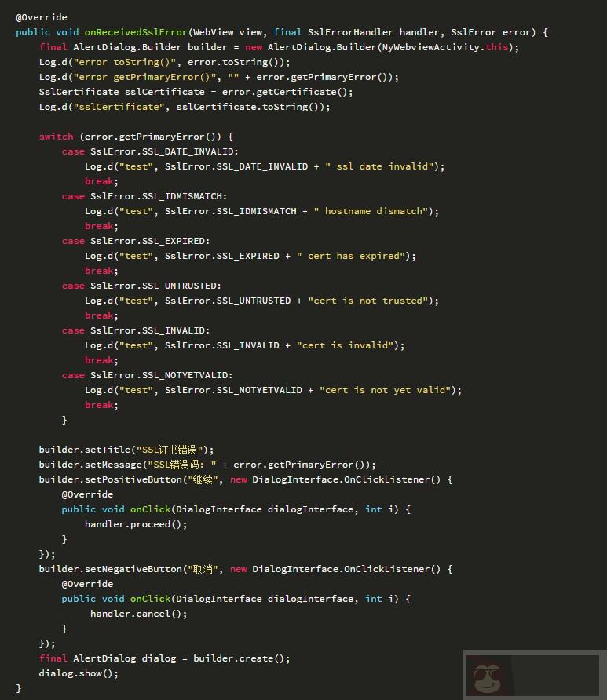
Task: Click the handler.proceed() statement
Action: pyautogui.click(x=136, y=524)
